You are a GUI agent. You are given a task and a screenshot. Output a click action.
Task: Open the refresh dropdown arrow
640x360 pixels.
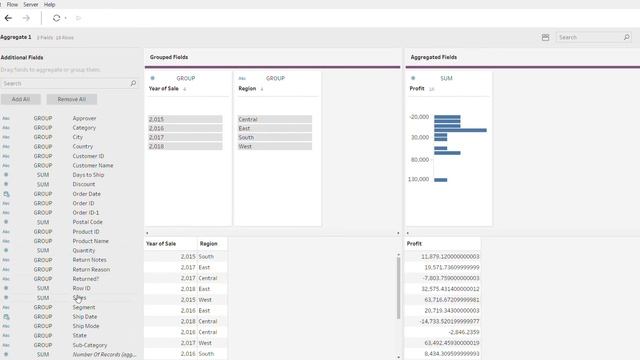pyautogui.click(x=65, y=18)
